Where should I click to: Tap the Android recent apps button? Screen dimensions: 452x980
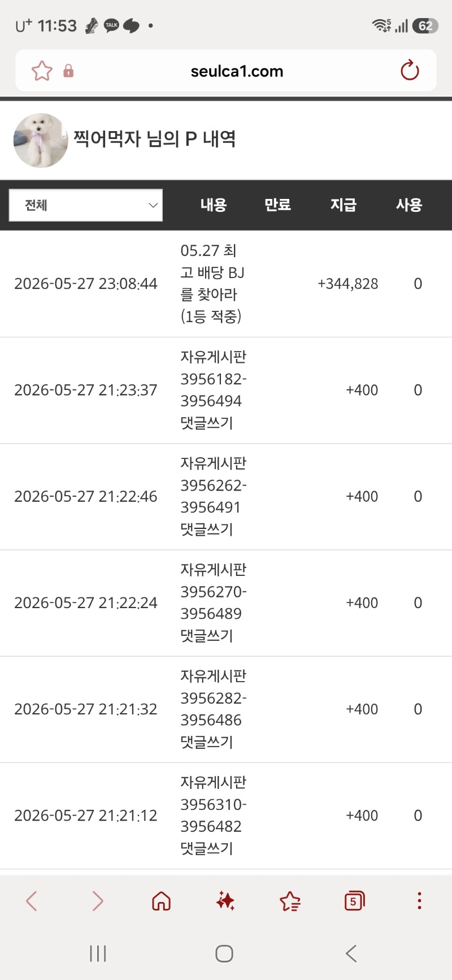tap(98, 954)
